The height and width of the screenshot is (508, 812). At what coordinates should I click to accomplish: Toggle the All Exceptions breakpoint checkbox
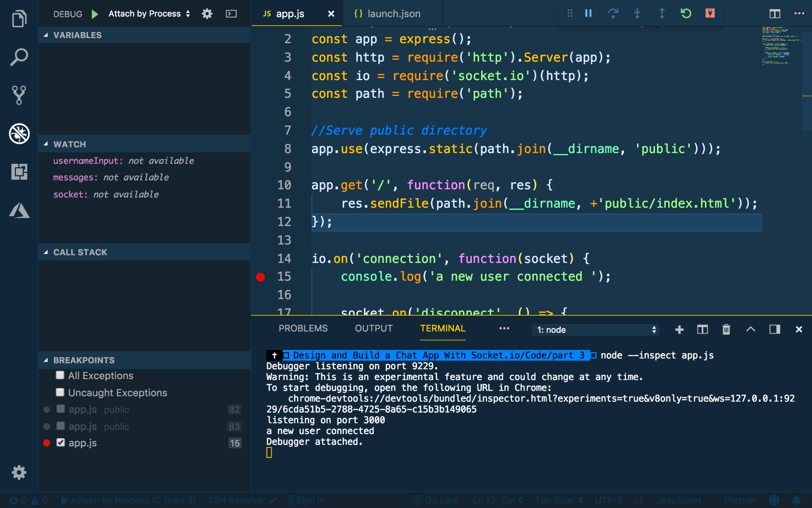(x=59, y=376)
